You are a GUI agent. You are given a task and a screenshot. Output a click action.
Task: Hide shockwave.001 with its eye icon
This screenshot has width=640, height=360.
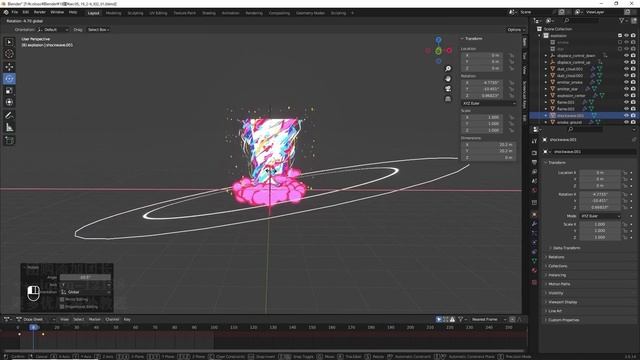626,116
